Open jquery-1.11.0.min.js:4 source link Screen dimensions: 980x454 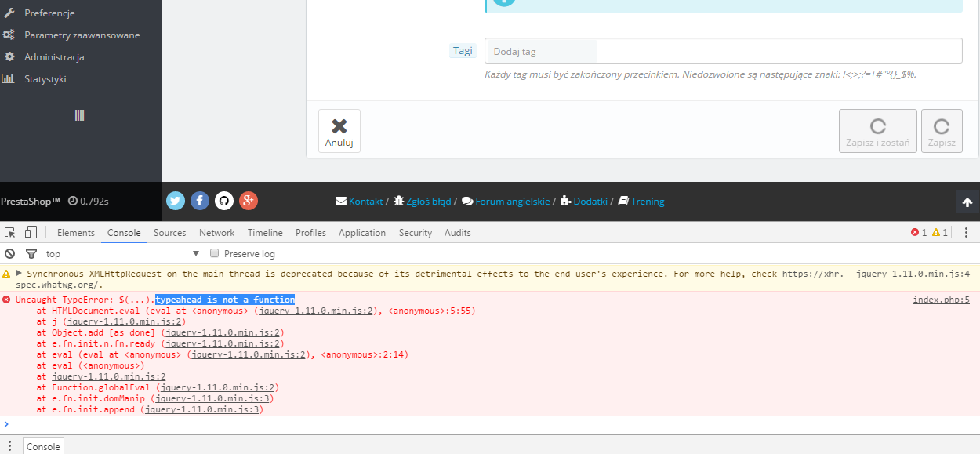tap(913, 274)
